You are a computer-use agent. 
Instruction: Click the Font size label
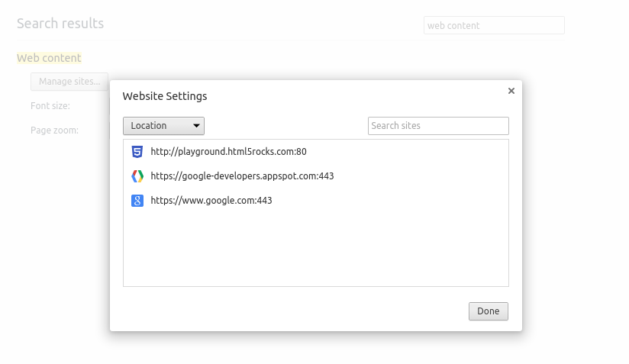(50, 106)
